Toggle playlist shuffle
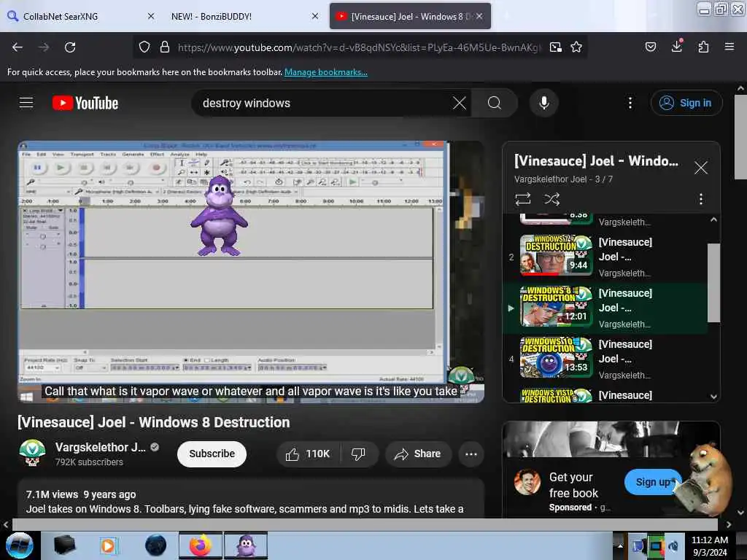The image size is (747, 560). point(552,199)
